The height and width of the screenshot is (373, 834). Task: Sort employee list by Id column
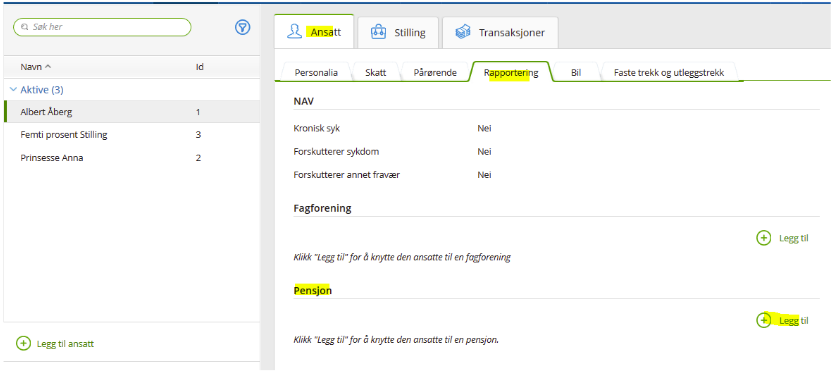199,67
